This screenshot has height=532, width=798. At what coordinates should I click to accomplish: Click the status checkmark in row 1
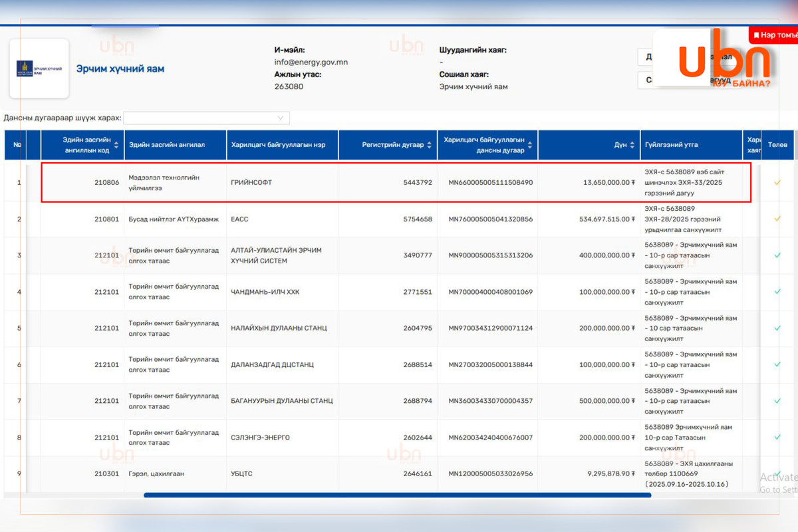click(777, 182)
